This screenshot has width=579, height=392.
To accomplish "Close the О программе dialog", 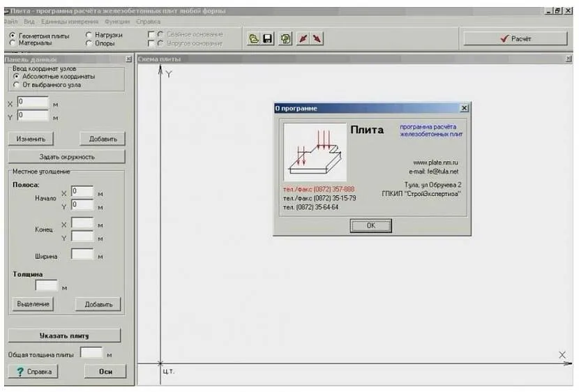I will point(464,109).
